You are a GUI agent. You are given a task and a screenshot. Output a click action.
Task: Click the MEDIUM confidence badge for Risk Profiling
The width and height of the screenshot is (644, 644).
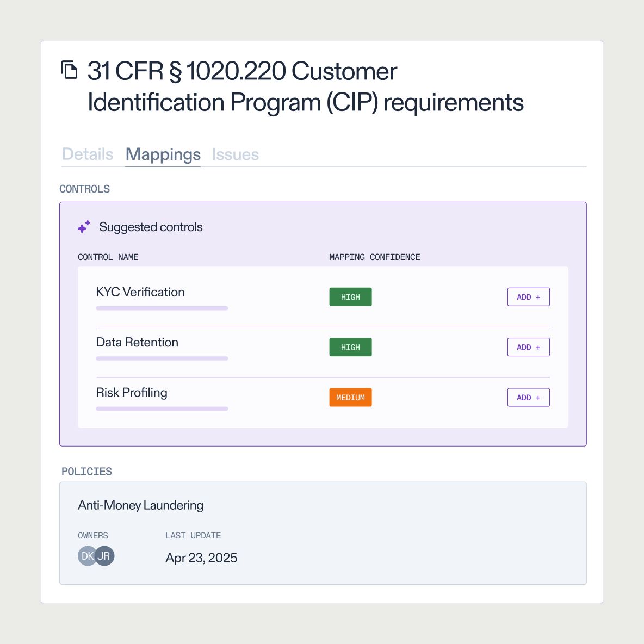[350, 397]
